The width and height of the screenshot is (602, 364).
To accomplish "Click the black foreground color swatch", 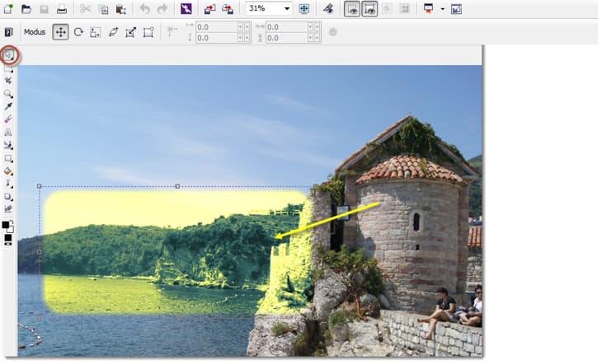I will pyautogui.click(x=6, y=225).
